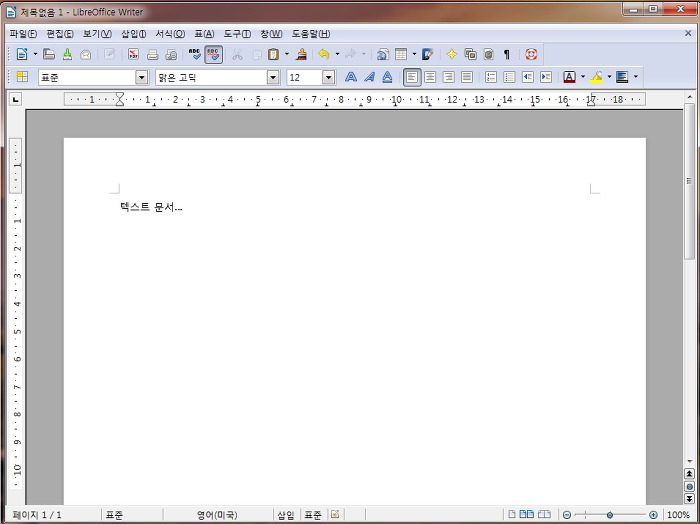The width and height of the screenshot is (700, 524).
Task: Open the 삽입(I) menu
Action: (134, 34)
